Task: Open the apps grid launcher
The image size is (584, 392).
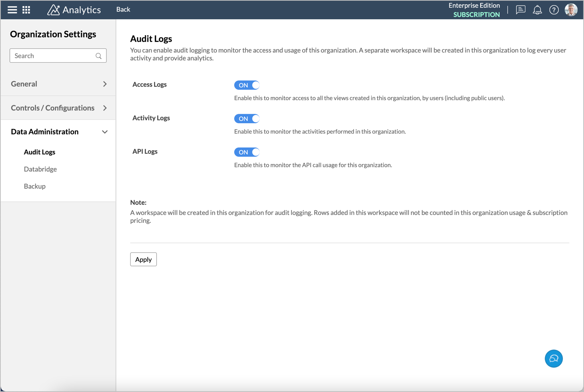Action: 26,10
